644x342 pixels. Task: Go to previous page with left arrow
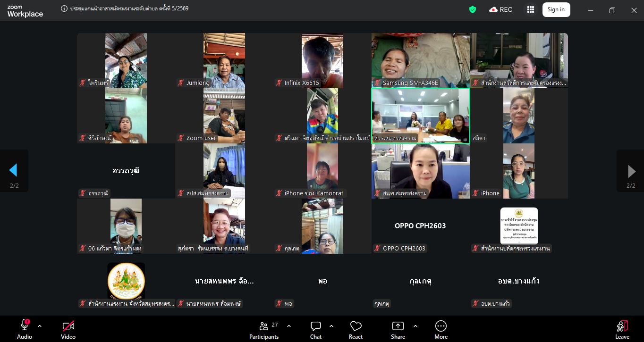(14, 170)
